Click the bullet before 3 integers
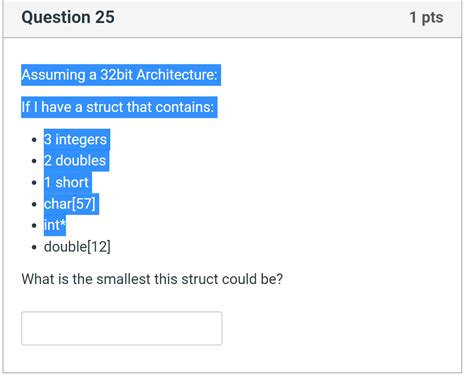 (34, 140)
